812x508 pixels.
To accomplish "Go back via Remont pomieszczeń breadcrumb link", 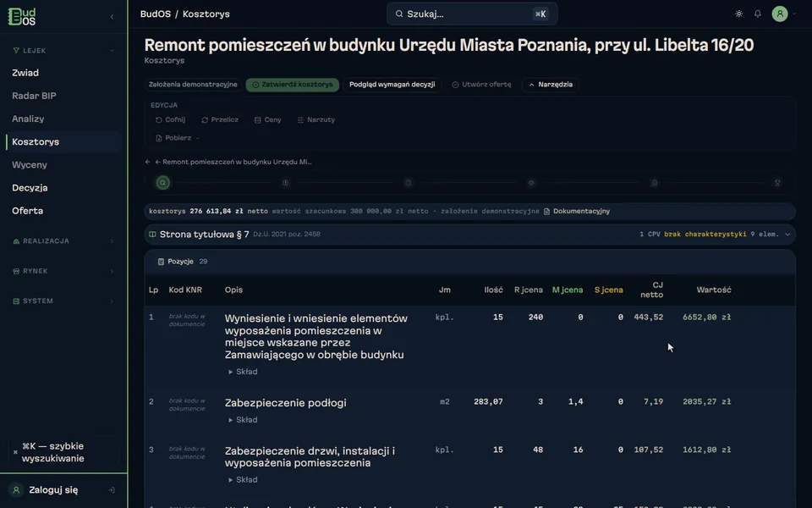I will pyautogui.click(x=233, y=162).
